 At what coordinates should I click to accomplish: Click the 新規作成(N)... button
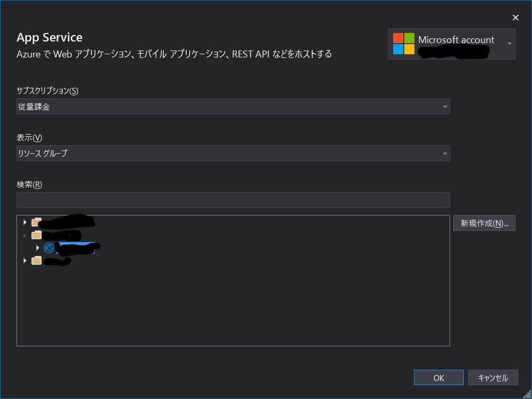coord(484,223)
